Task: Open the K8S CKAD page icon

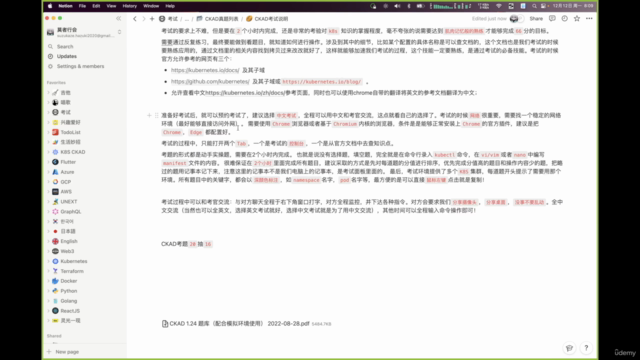Action: pos(55,152)
